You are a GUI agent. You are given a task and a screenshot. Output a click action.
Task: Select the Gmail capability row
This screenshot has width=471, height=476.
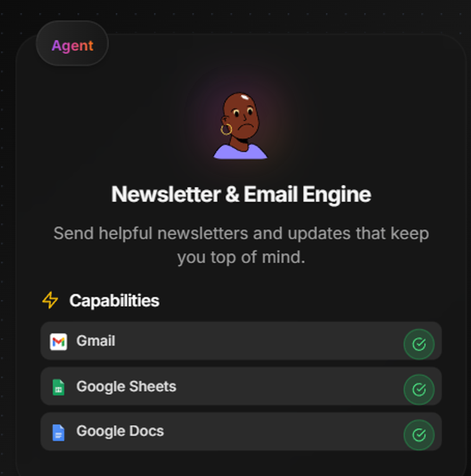(241, 341)
